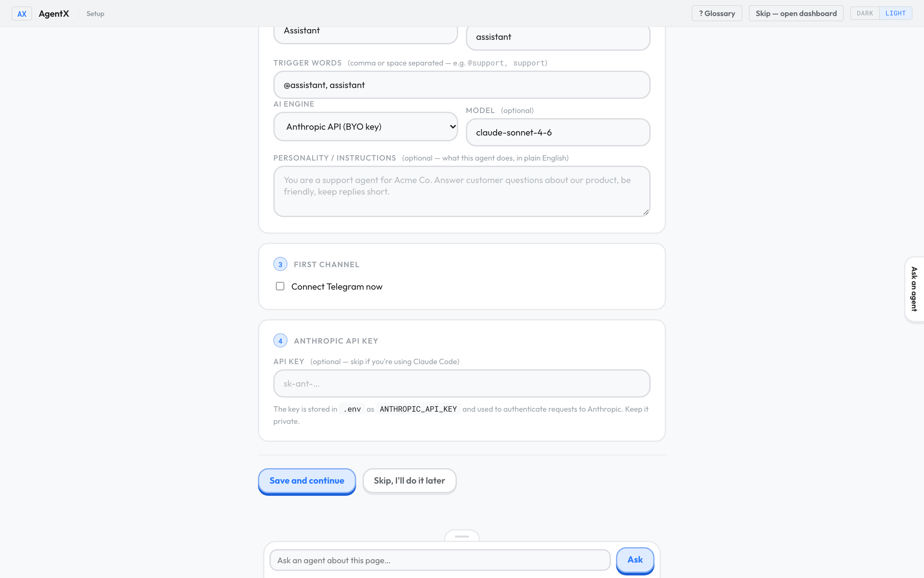This screenshot has width=924, height=578.
Task: Click the step 3 number badge
Action: [x=280, y=264]
